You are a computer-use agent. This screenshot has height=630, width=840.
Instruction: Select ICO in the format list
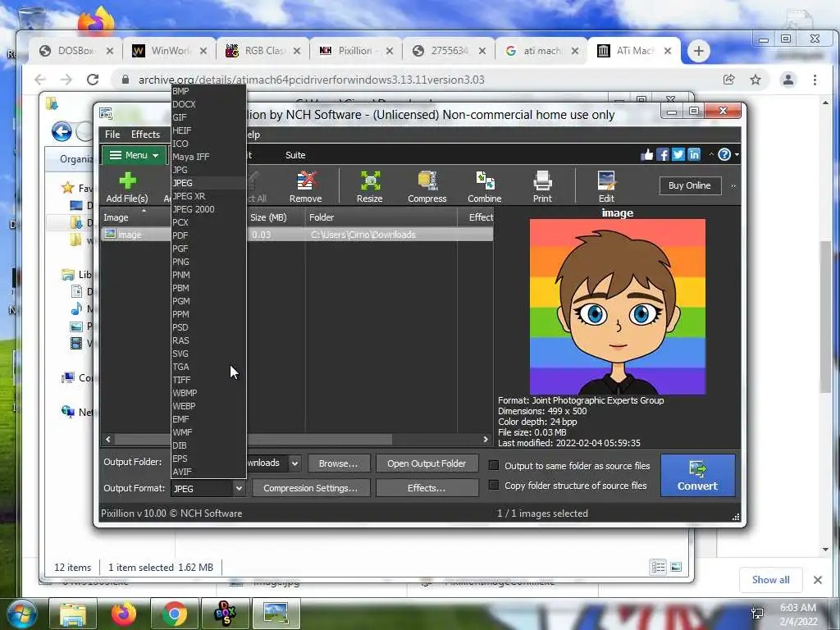(208, 144)
